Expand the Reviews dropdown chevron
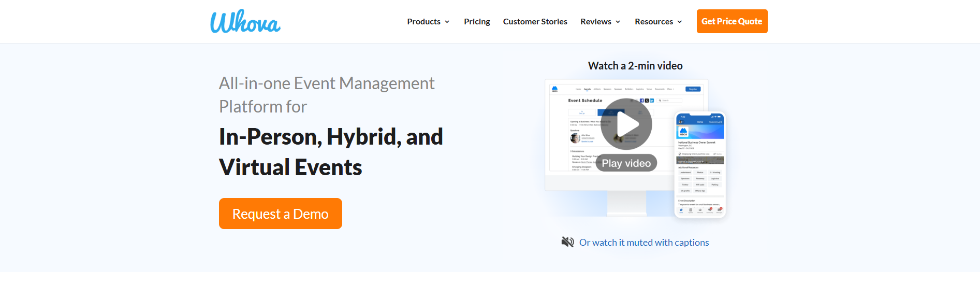Viewport: 980px width, 282px height. pyautogui.click(x=618, y=22)
